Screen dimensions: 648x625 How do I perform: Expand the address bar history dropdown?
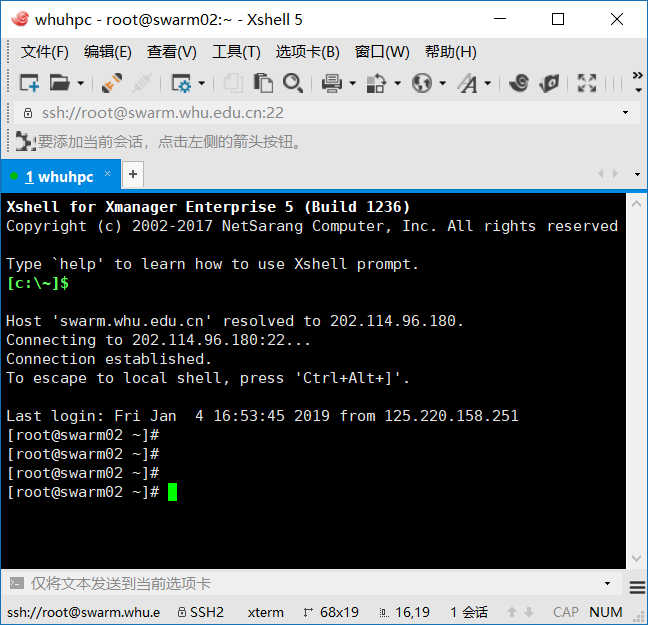[x=626, y=113]
